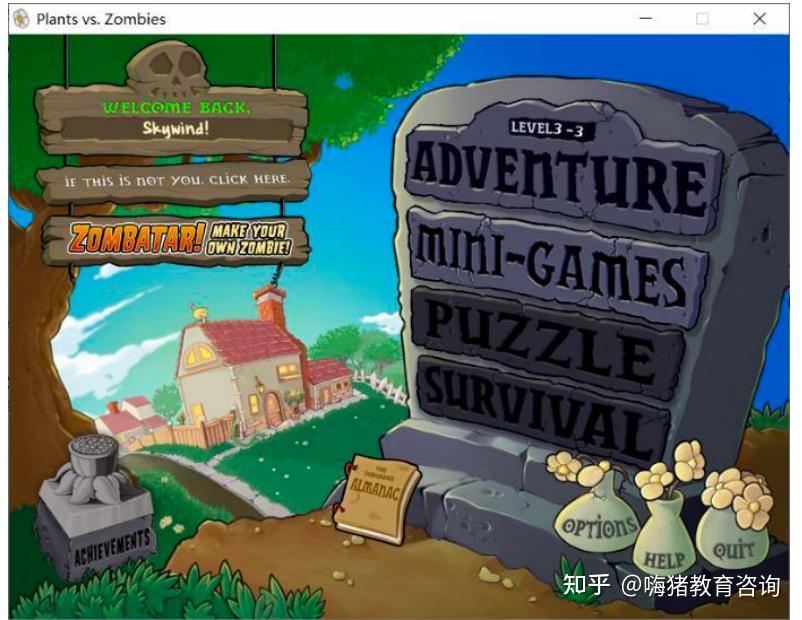Click 'If this is not you, click here' sign

176,181
